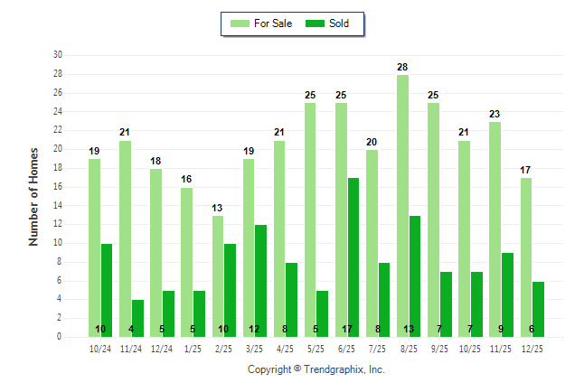Click the 10/24 For Sale bar

point(94,247)
